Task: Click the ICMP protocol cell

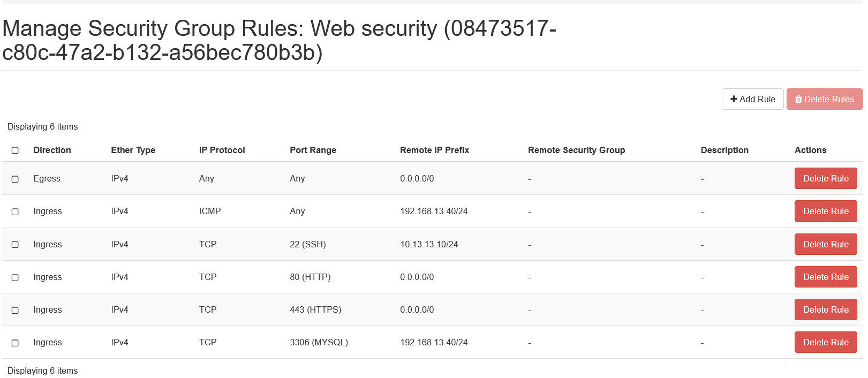Action: 210,211
